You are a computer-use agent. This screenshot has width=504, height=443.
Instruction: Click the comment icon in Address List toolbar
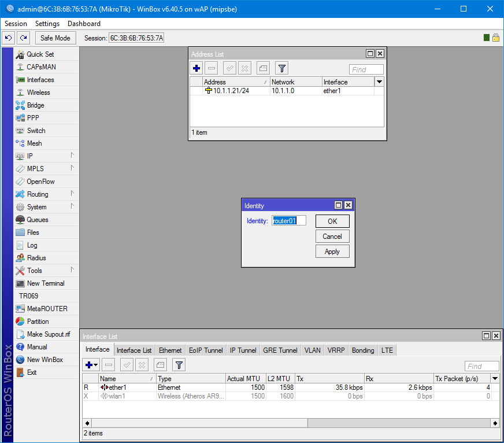[x=263, y=68]
